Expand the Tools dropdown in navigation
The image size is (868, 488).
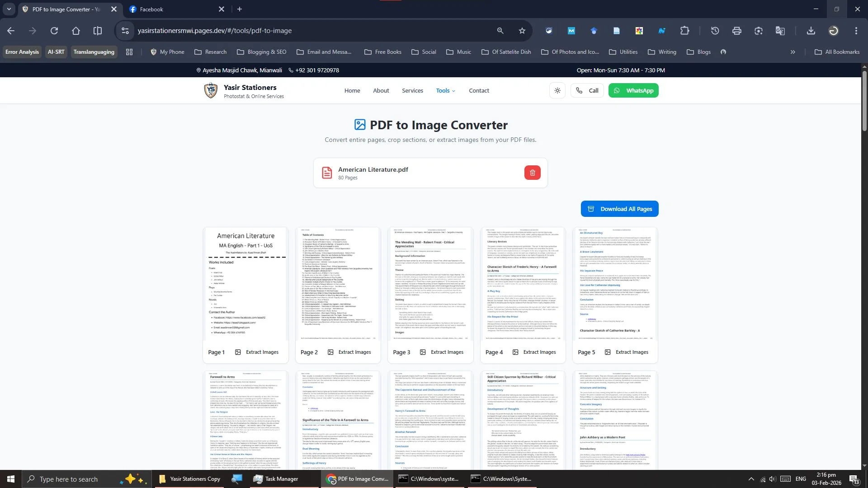[445, 90]
